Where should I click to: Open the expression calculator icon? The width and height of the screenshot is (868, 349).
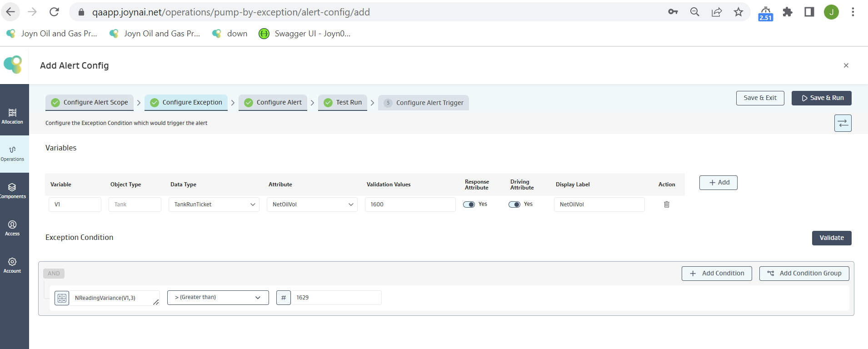click(62, 298)
